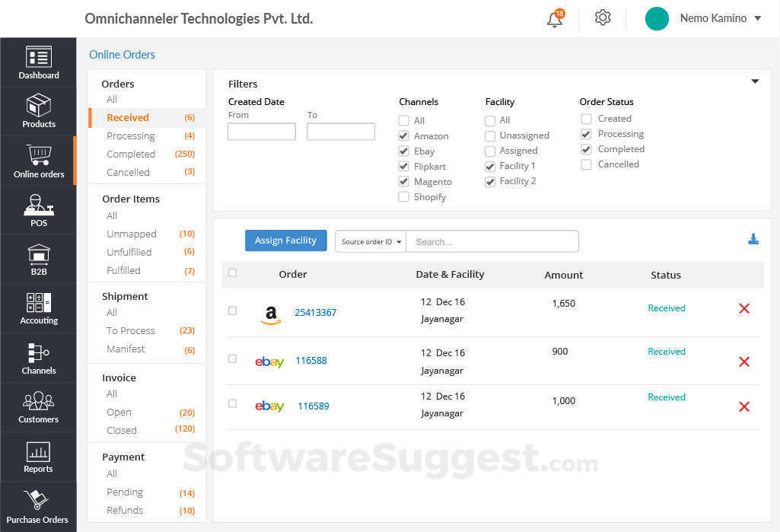Uncheck the Magento channel filter

tap(403, 181)
